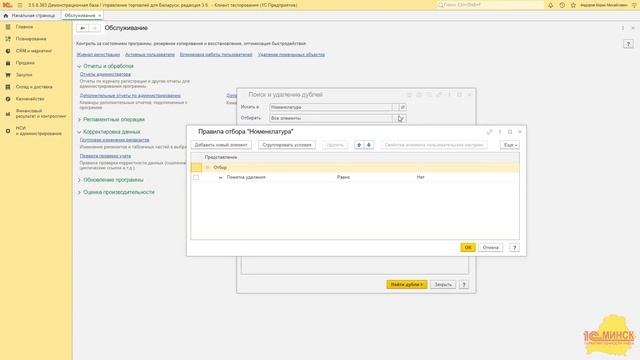640x360 pixels.
Task: Open Удаление помеченных объектов link
Action: click(291, 55)
